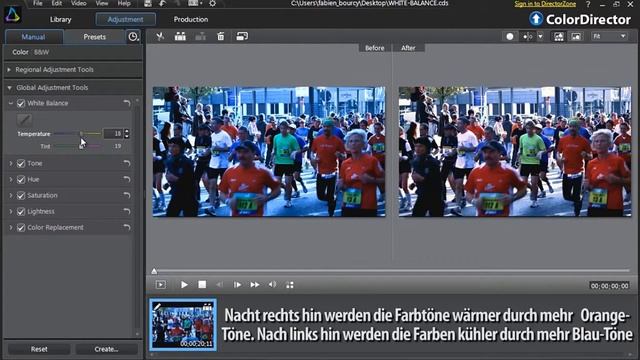
Task: Toggle full screen preview icon
Action: tap(289, 285)
